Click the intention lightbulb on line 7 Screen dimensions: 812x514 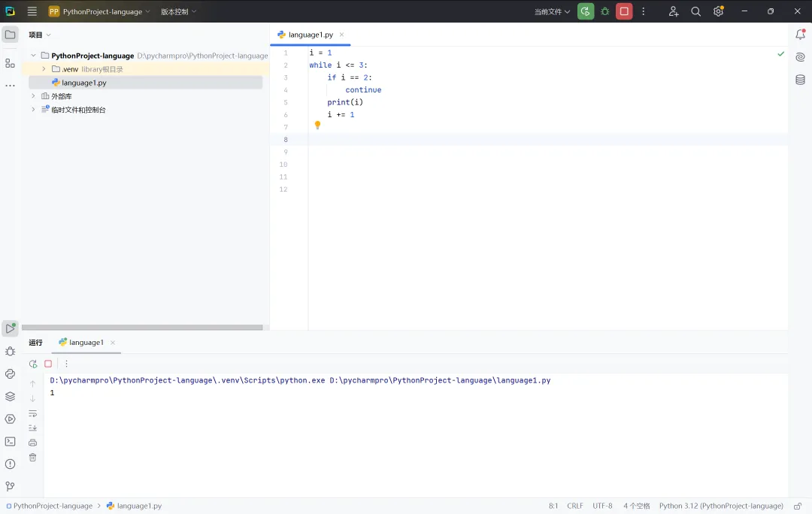(317, 125)
